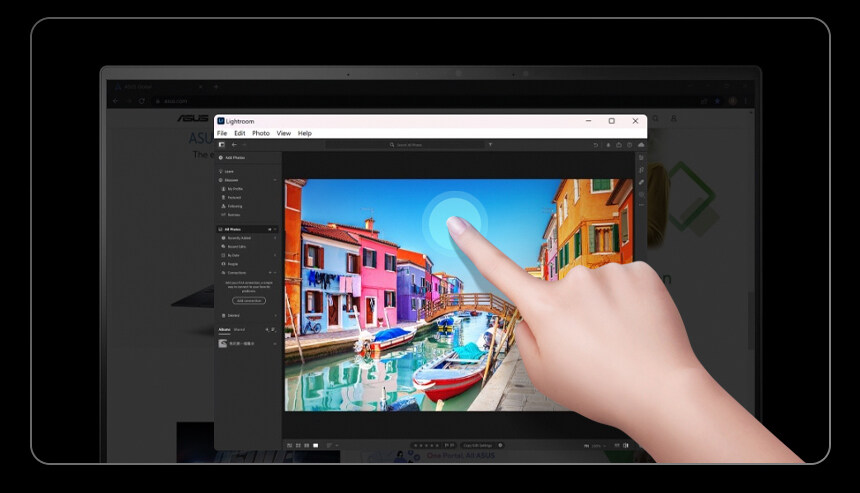Open the Edit menu in Lightroom

point(240,133)
